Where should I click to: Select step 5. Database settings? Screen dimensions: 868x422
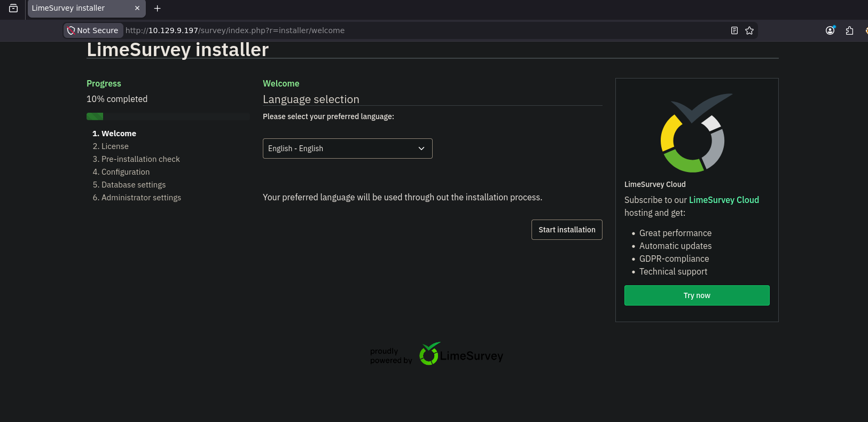[129, 185]
